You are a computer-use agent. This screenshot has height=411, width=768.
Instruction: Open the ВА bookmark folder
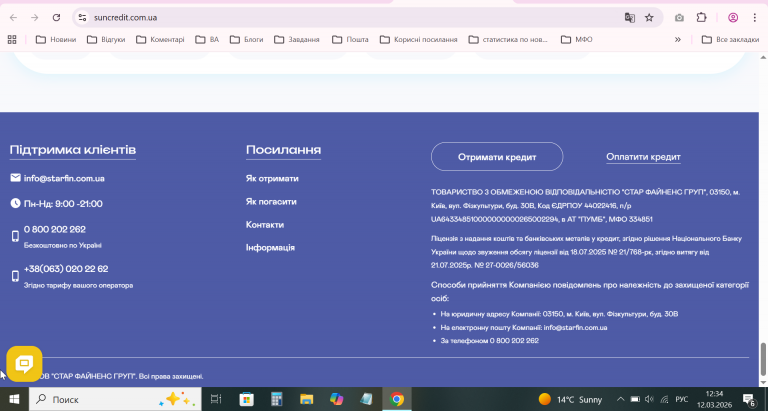(x=207, y=40)
